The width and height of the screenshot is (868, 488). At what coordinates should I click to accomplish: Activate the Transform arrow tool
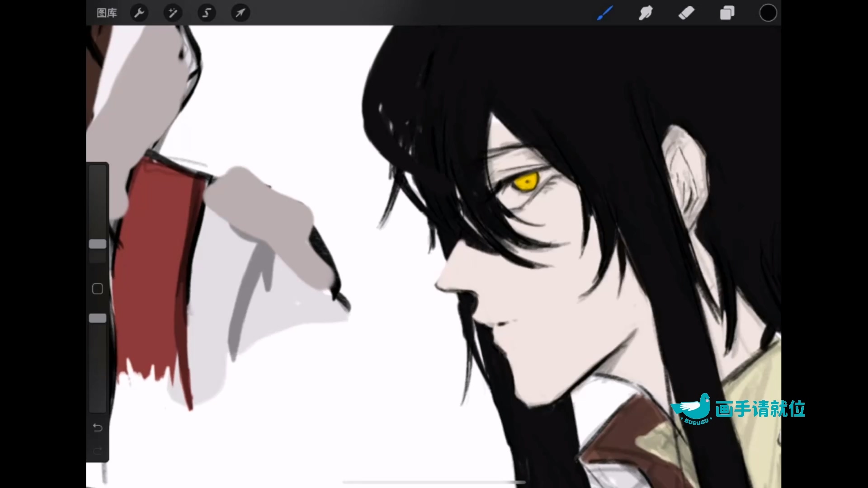[x=241, y=13]
